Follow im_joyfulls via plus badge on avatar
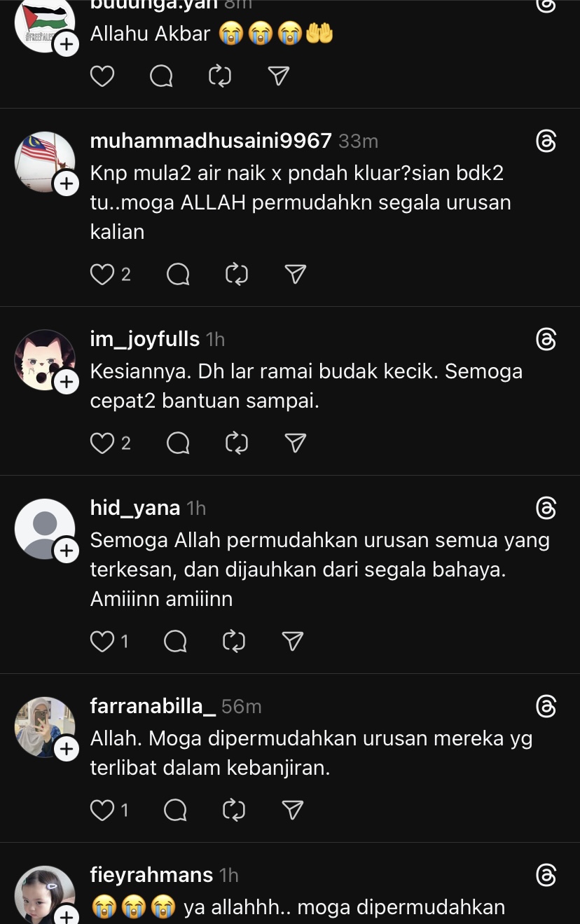The width and height of the screenshot is (580, 924). click(x=66, y=382)
